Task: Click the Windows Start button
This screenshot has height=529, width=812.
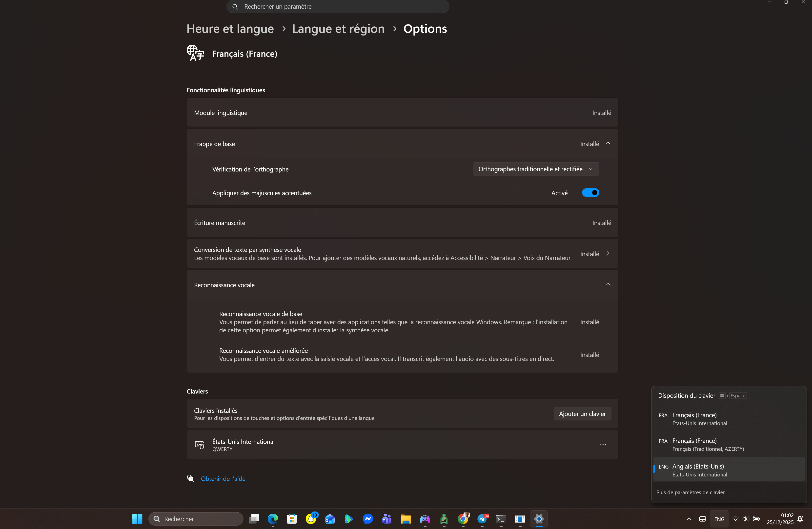Action: 137,519
